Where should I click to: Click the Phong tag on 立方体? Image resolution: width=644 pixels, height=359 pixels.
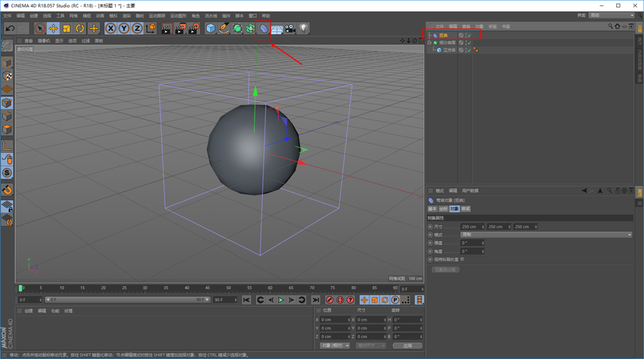(476, 50)
